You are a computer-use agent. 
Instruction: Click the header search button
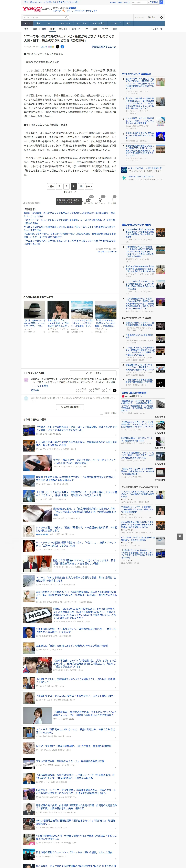click(161, 2)
